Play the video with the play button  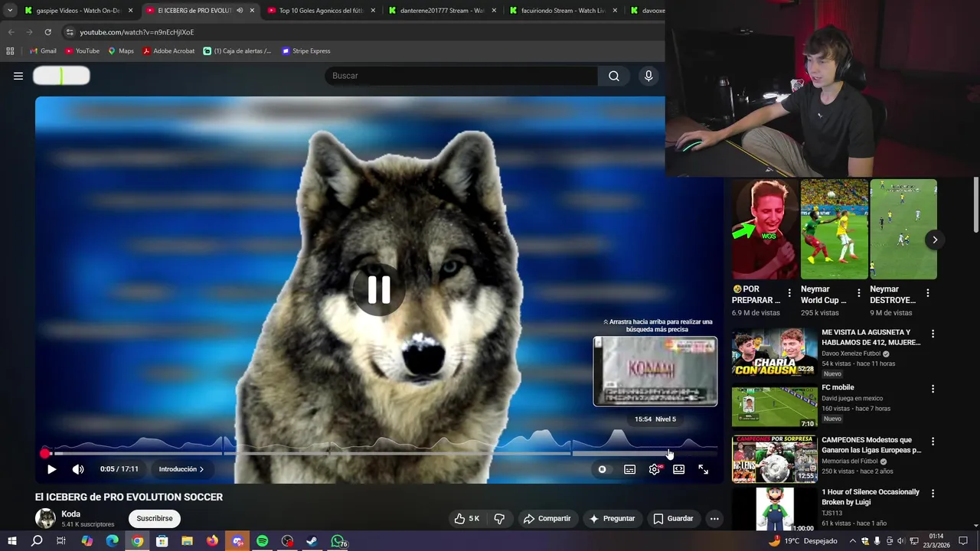[x=51, y=469]
